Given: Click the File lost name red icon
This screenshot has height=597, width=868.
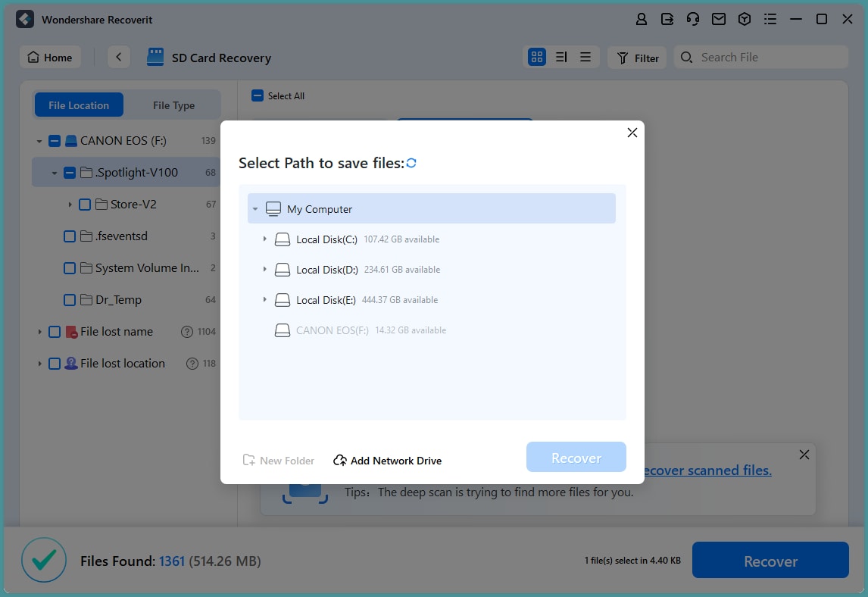Looking at the screenshot, I should tap(71, 332).
